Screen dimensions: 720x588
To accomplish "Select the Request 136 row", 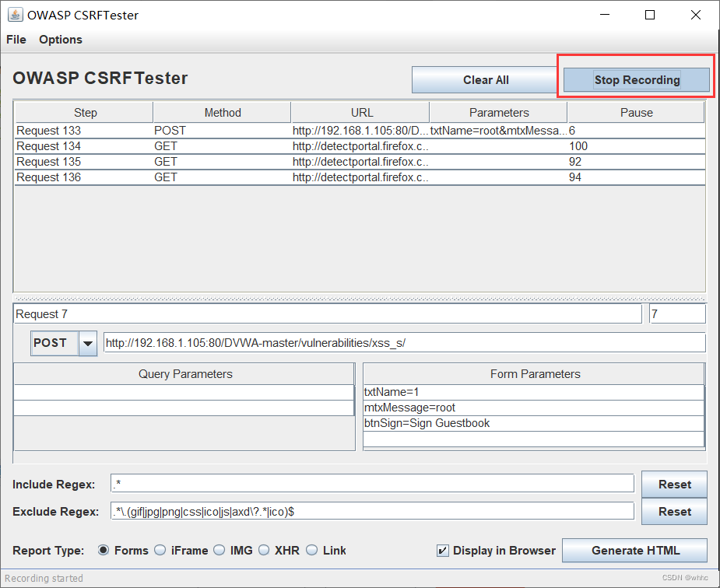I will [360, 177].
